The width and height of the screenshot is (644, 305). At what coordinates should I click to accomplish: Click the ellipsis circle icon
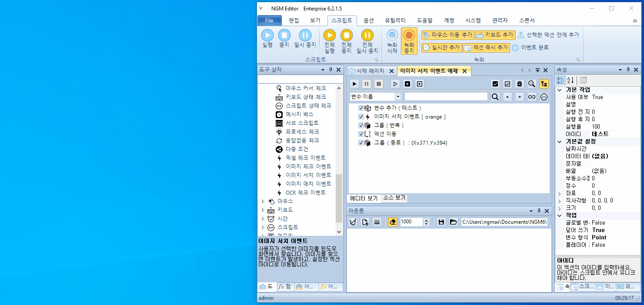[544, 97]
